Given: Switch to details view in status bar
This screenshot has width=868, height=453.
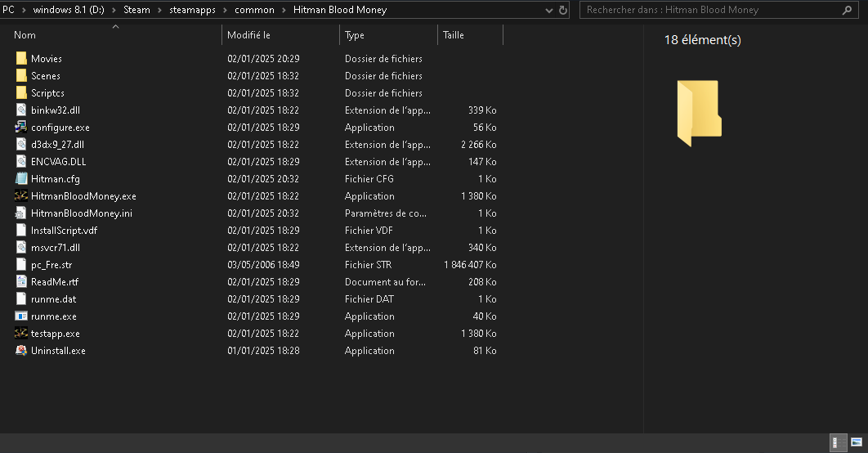Looking at the screenshot, I should click(x=839, y=442).
